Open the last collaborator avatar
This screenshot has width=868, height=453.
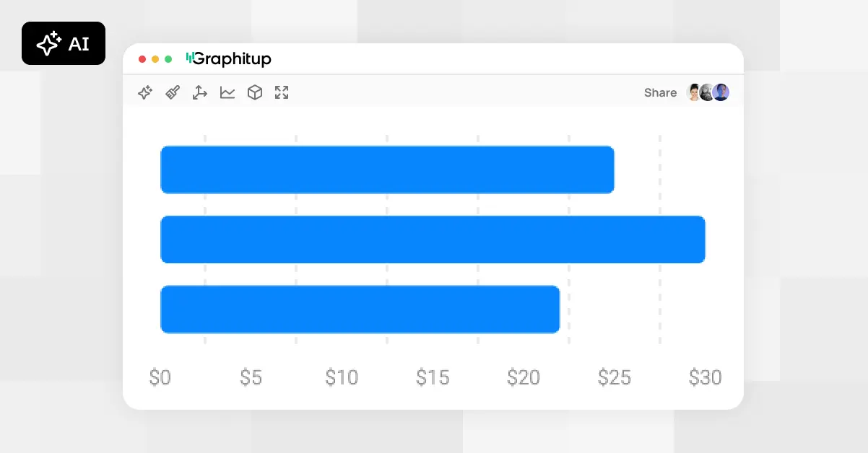click(x=721, y=92)
